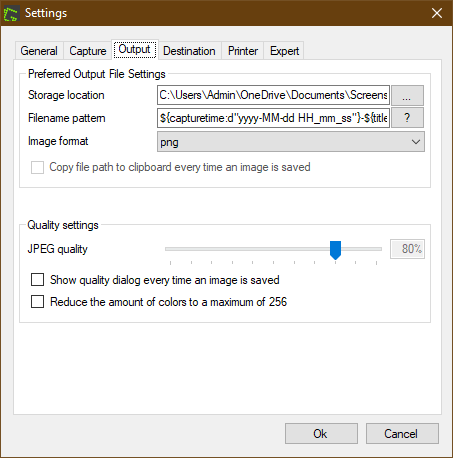This screenshot has width=453, height=458.
Task: Click the JPEG quality slider handle
Action: [335, 250]
